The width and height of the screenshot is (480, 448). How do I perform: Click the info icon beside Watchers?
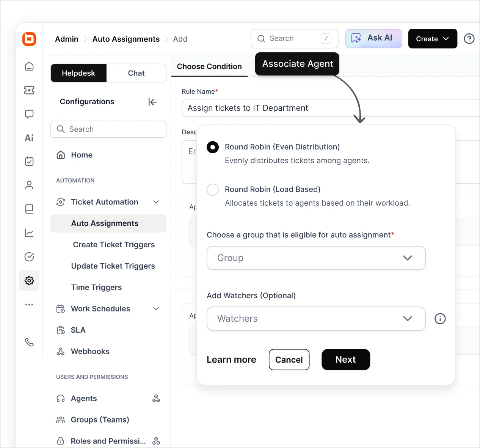pos(440,319)
